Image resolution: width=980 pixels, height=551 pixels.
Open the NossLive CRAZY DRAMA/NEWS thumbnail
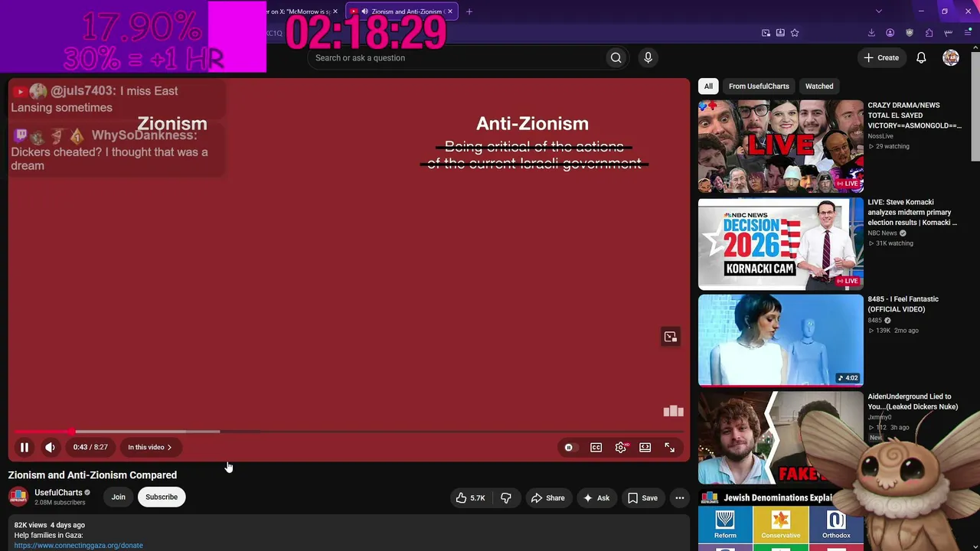[x=781, y=146]
